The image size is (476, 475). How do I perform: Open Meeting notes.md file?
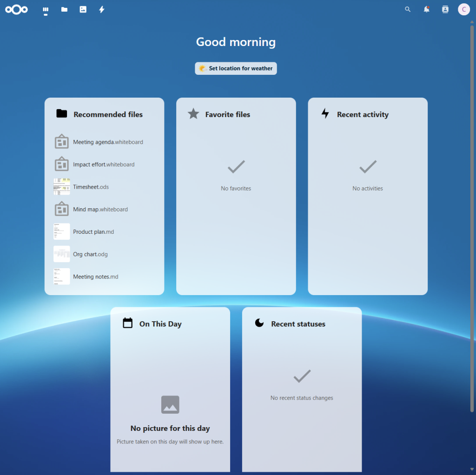point(95,277)
